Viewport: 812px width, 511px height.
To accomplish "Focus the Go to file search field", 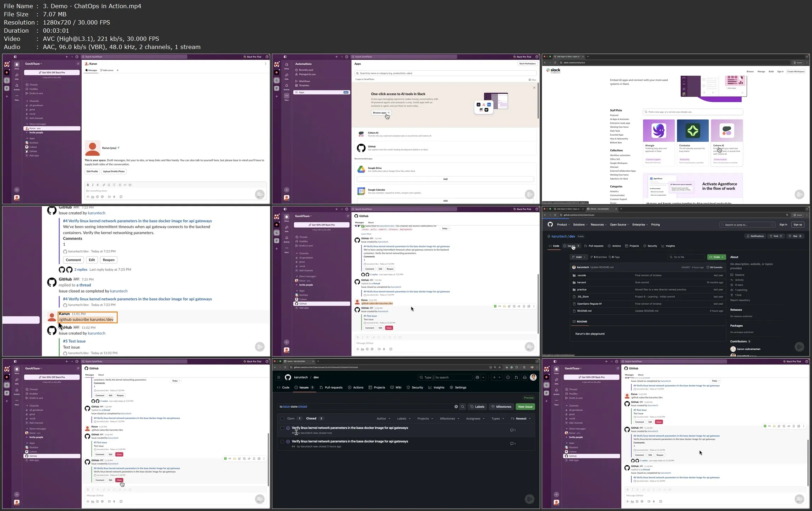I will (686, 257).
